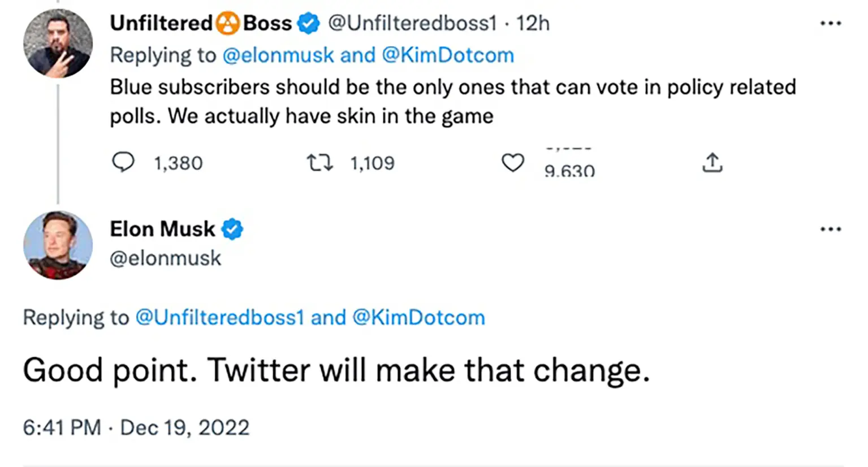The height and width of the screenshot is (467, 868).
Task: Open the Unfiltered Boss display name
Action: tap(201, 24)
